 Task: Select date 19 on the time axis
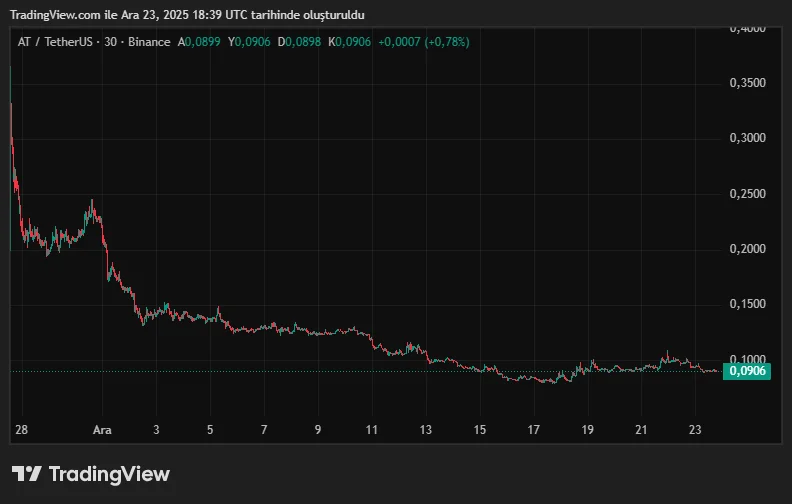click(x=587, y=430)
